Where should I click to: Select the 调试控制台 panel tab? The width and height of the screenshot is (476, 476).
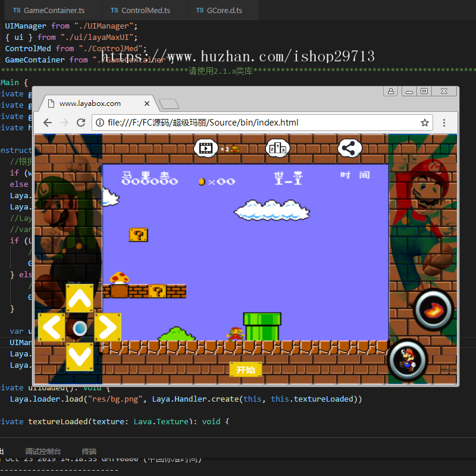pyautogui.click(x=43, y=452)
